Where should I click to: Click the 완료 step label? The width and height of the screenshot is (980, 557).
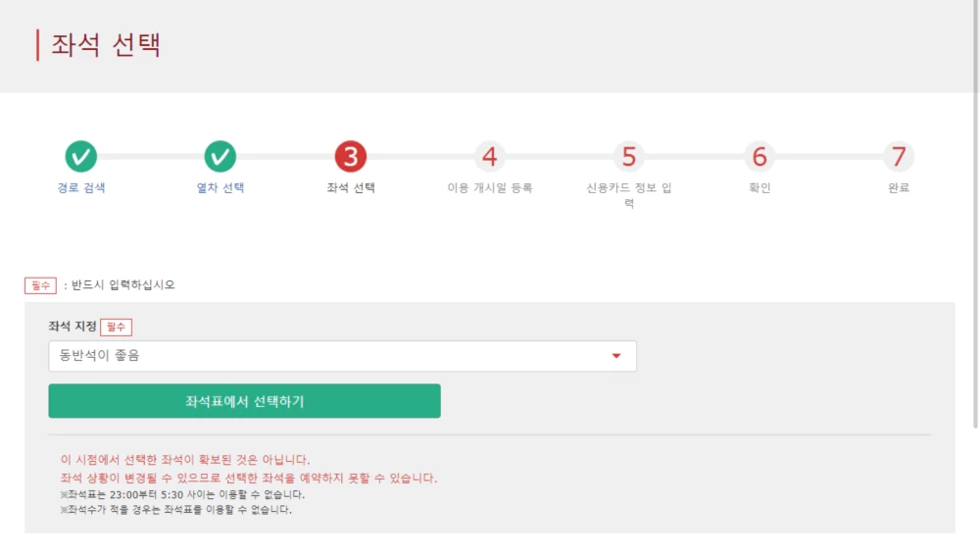point(898,187)
